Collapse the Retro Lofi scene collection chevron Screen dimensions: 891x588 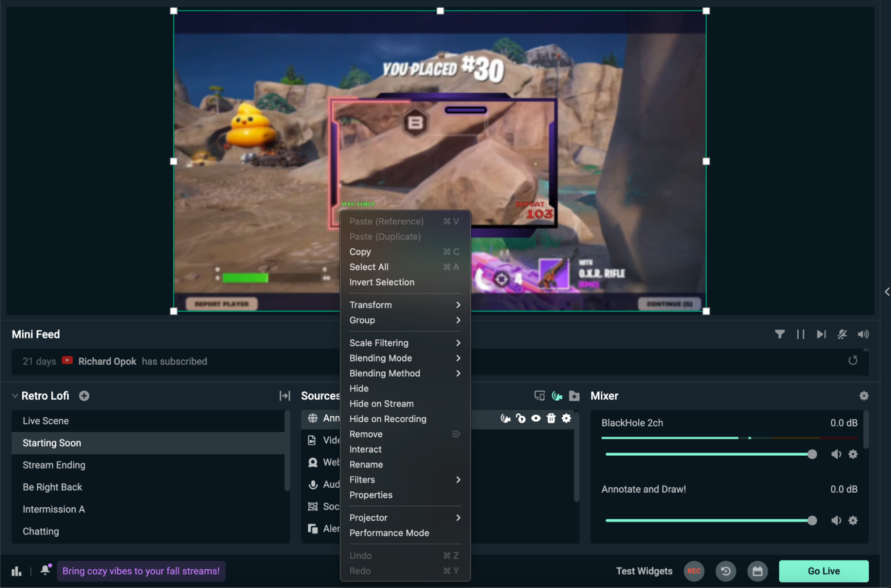pyautogui.click(x=15, y=396)
